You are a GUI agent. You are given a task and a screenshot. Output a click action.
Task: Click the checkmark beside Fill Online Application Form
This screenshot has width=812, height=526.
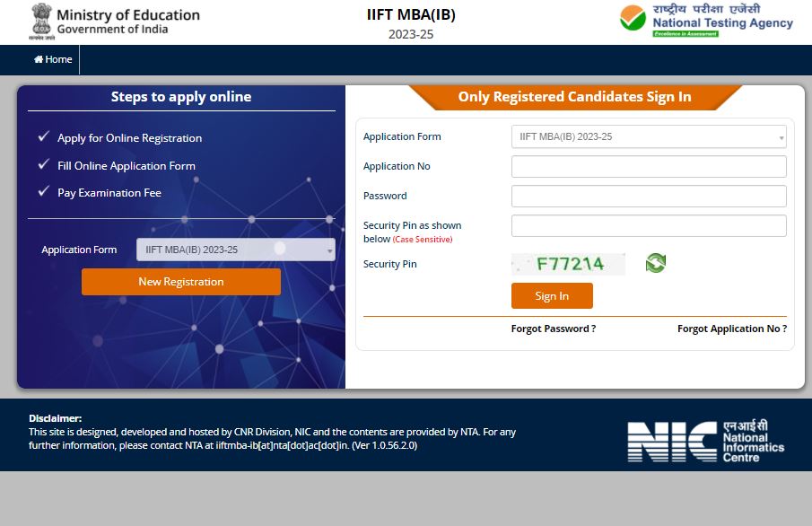click(44, 165)
